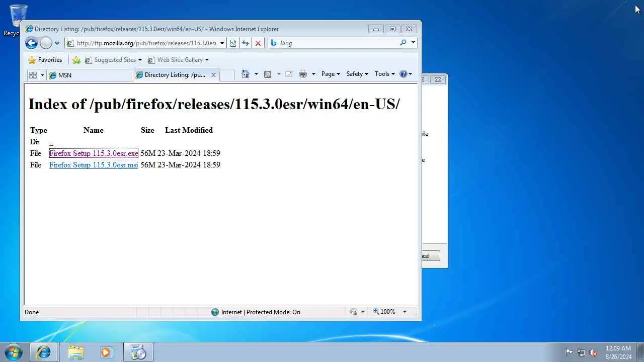This screenshot has height=362, width=644.
Task: Expand the Home button dropdown arrow
Action: pyautogui.click(x=256, y=74)
